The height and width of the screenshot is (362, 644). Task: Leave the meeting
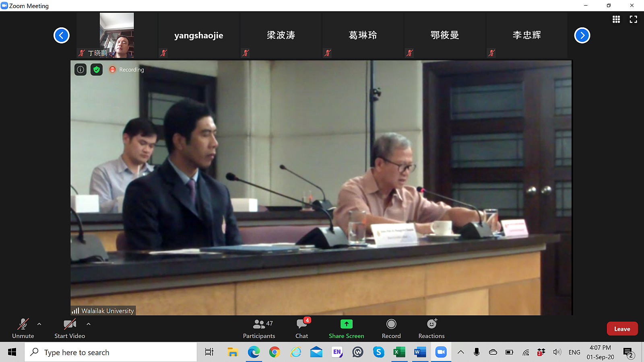click(x=622, y=329)
